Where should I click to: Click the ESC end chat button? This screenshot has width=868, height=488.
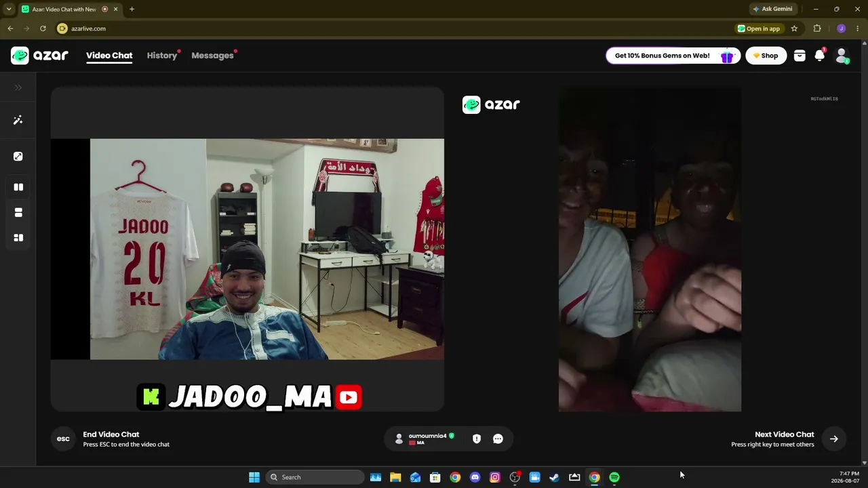(63, 439)
